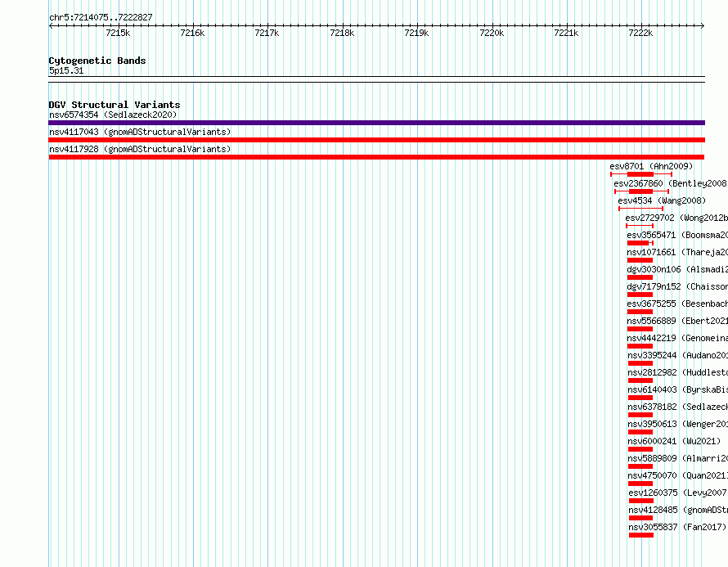
Task: Click the 7219k ruler tick label
Action: pos(416,33)
